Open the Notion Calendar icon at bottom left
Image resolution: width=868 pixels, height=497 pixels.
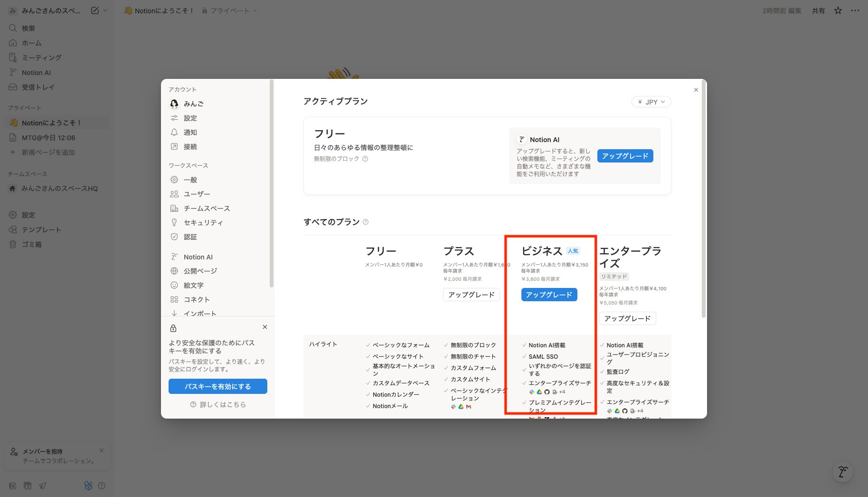tap(28, 486)
